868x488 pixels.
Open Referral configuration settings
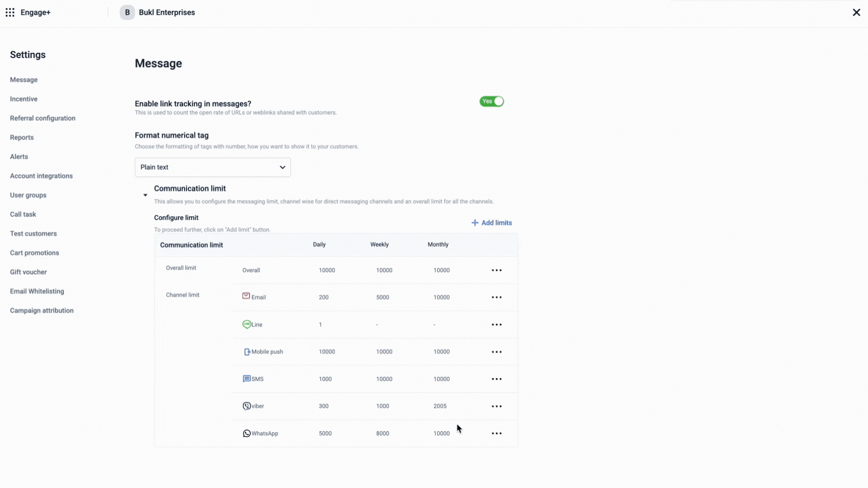coord(42,118)
